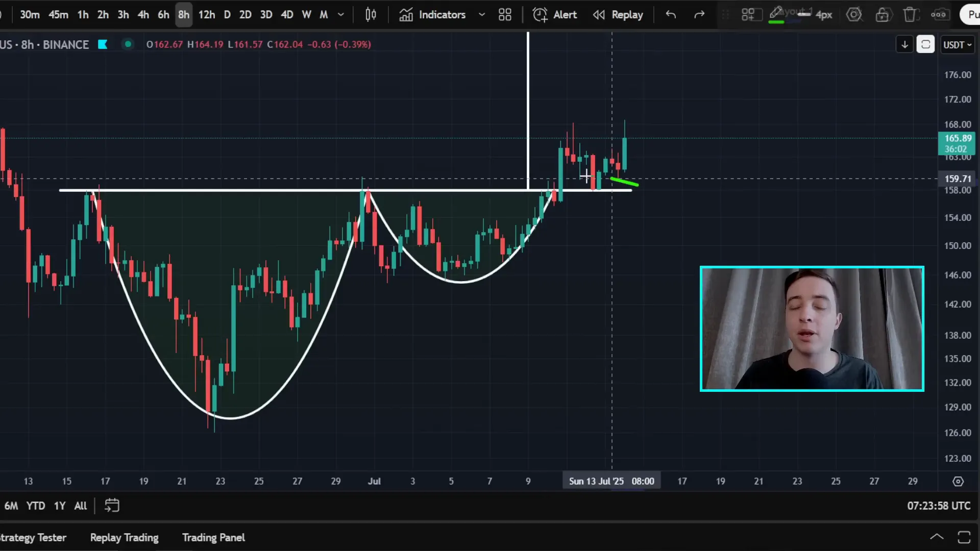Start Bar Replay mode

tap(618, 15)
